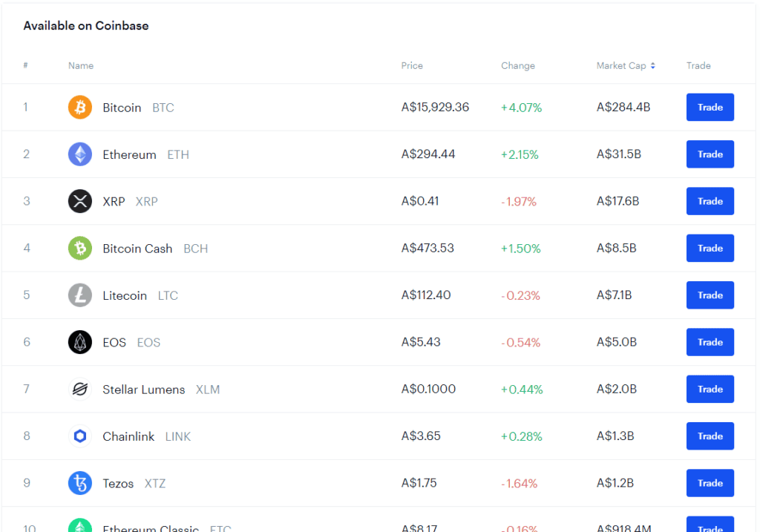Click the black XRP logo icon
This screenshot has width=760, height=532.
(80, 201)
